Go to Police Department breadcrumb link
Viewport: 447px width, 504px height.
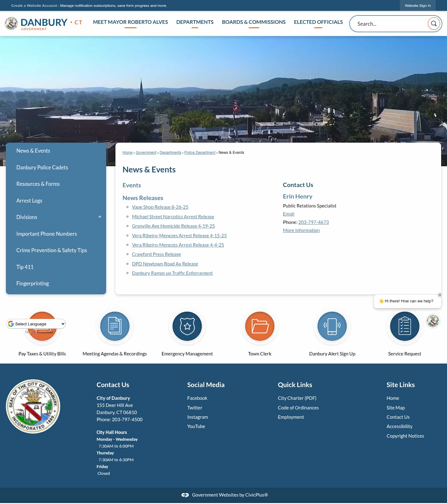[x=200, y=153]
